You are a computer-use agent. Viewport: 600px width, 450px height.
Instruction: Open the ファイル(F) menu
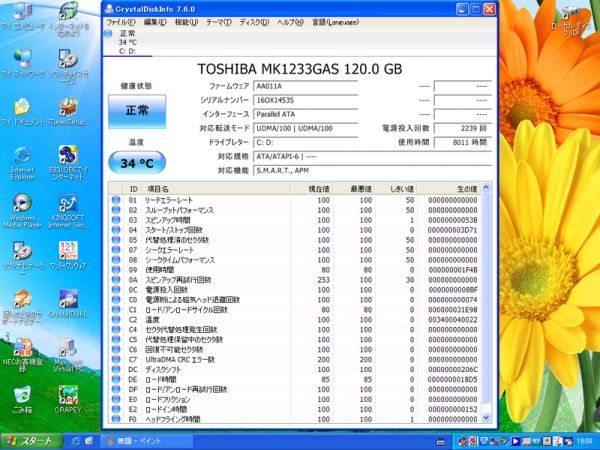pos(121,22)
